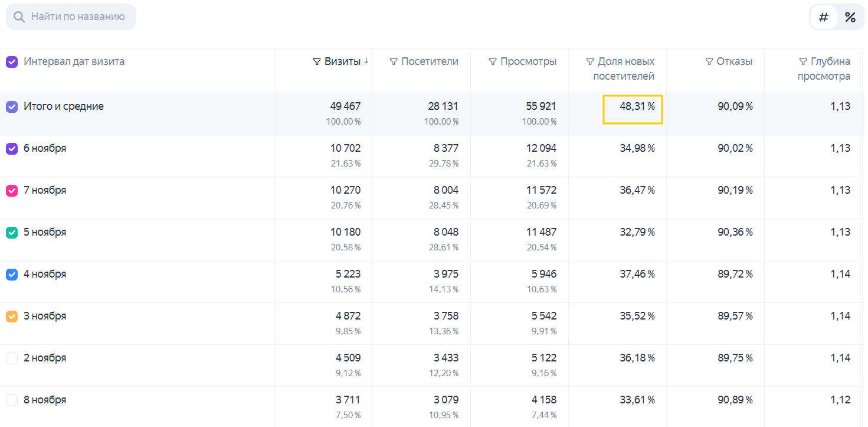Click views value 11 572
The width and height of the screenshot is (868, 427).
pyautogui.click(x=542, y=190)
